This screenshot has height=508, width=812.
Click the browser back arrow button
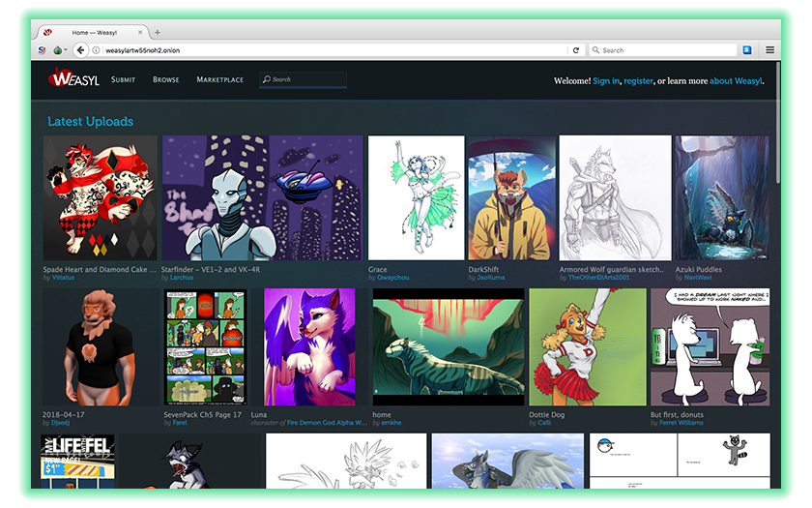[x=80, y=50]
